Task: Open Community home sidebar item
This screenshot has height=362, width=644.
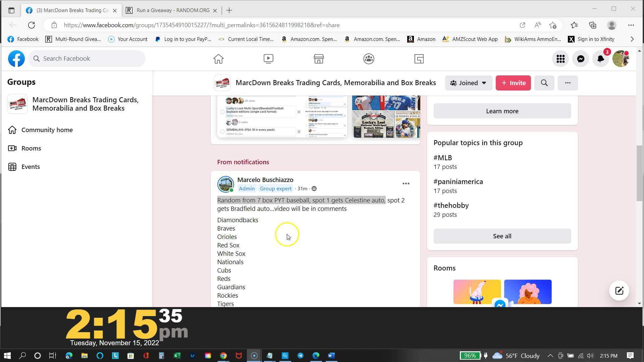Action: tap(47, 130)
